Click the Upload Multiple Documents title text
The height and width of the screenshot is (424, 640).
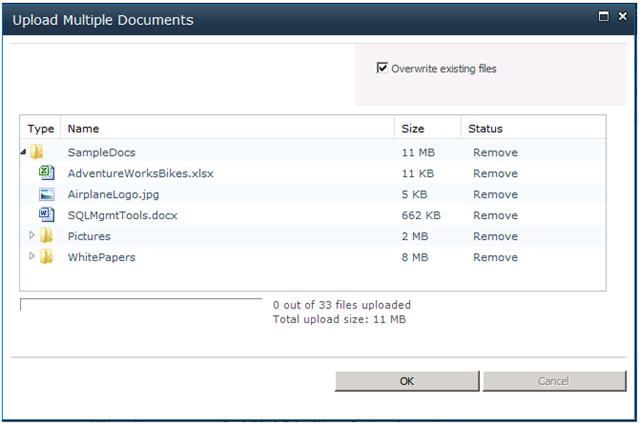point(103,20)
